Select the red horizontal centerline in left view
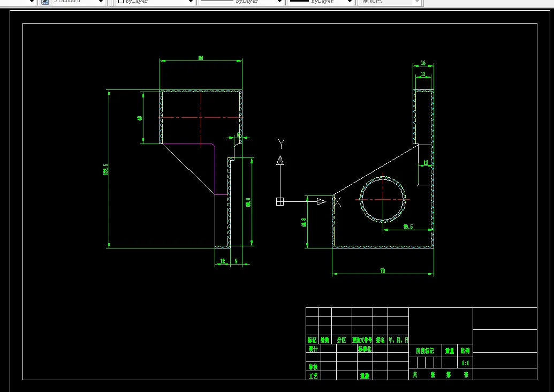Viewport: 554px width, 392px height. (201, 117)
